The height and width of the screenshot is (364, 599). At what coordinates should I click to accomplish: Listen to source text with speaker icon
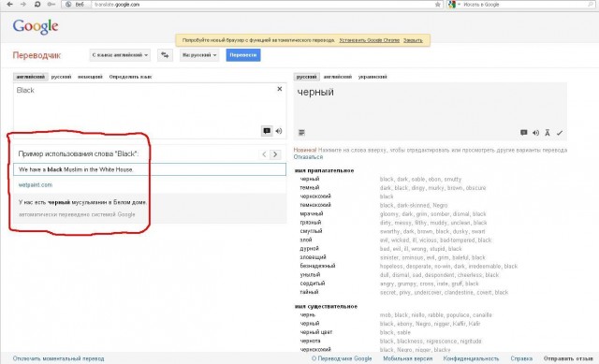[279, 131]
